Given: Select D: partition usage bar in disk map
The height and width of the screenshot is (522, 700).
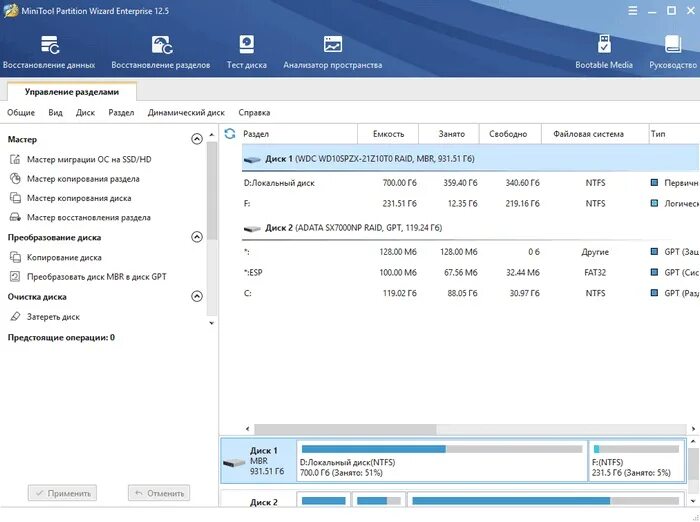Looking at the screenshot, I should coord(442,449).
